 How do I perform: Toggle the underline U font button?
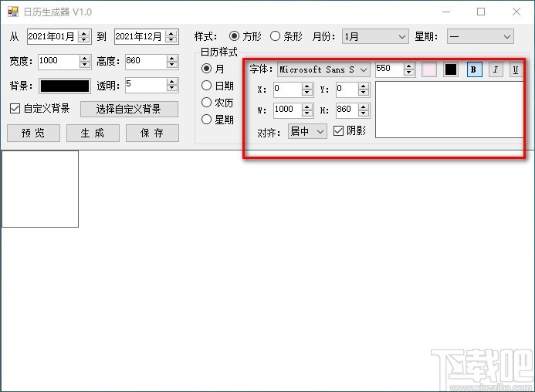[516, 69]
